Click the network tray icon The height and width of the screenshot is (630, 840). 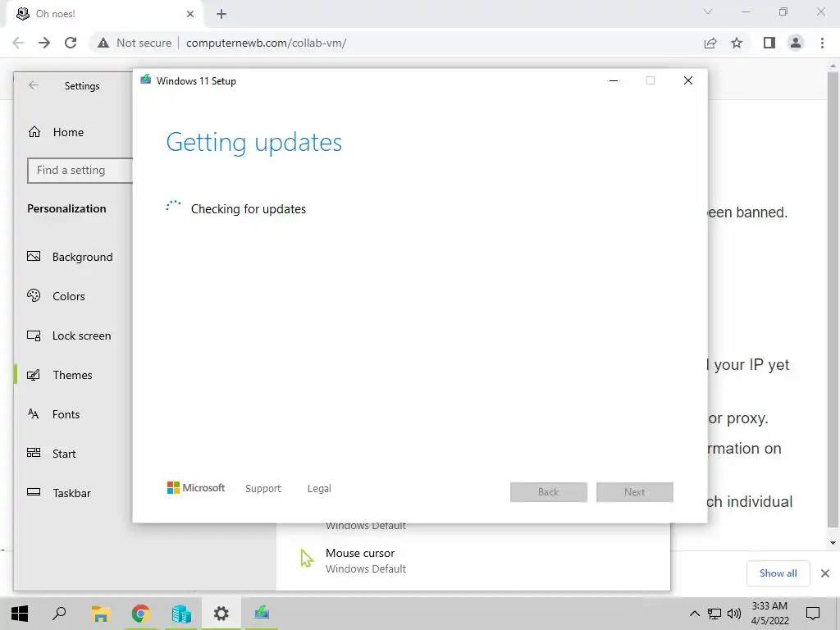(x=714, y=614)
